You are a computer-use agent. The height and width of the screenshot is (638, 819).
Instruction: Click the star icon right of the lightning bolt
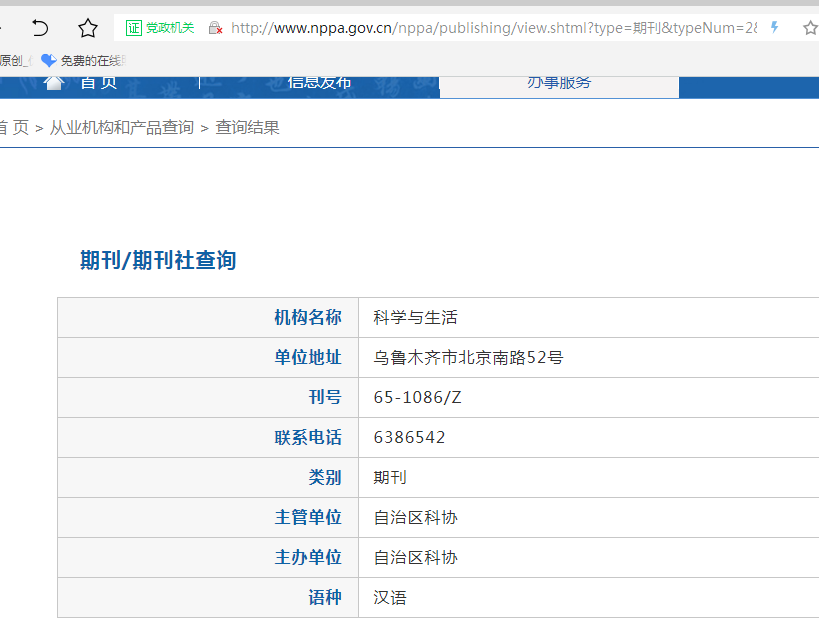(809, 28)
